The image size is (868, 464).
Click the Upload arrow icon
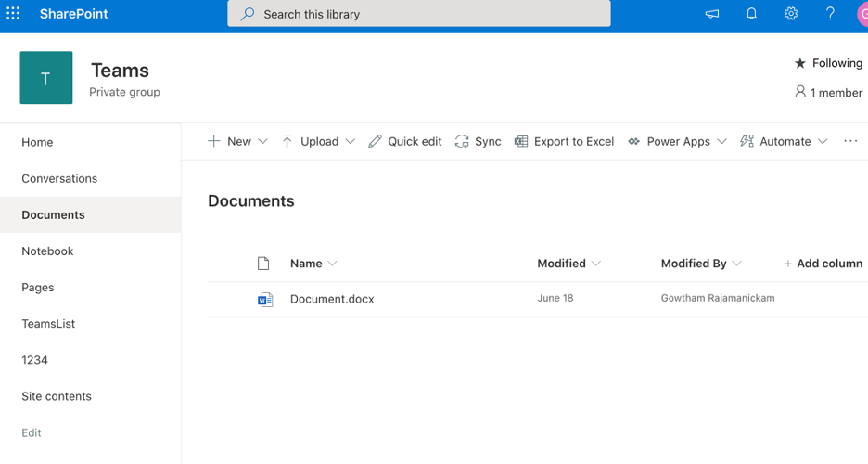pos(287,141)
